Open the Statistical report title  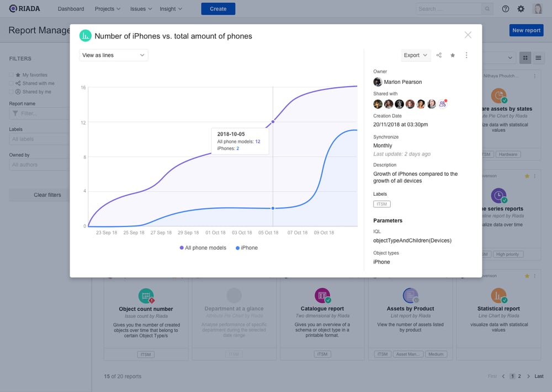pyautogui.click(x=499, y=309)
